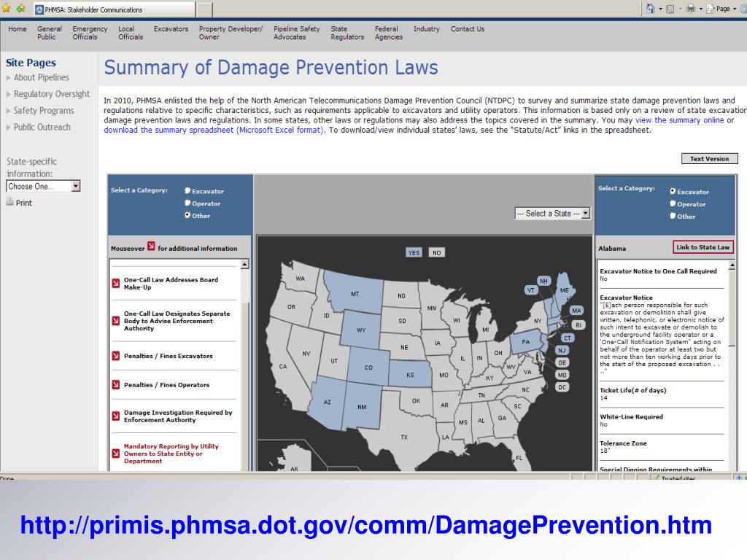Click the Favorites star icon

pos(6,8)
